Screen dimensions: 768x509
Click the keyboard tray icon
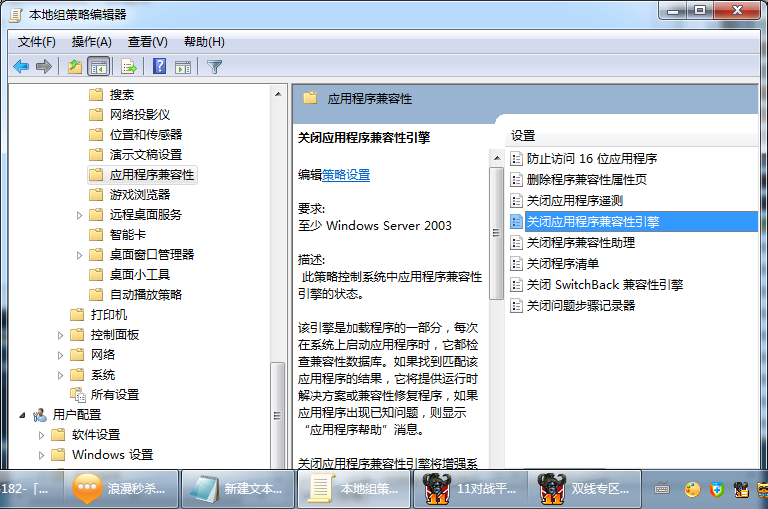662,489
